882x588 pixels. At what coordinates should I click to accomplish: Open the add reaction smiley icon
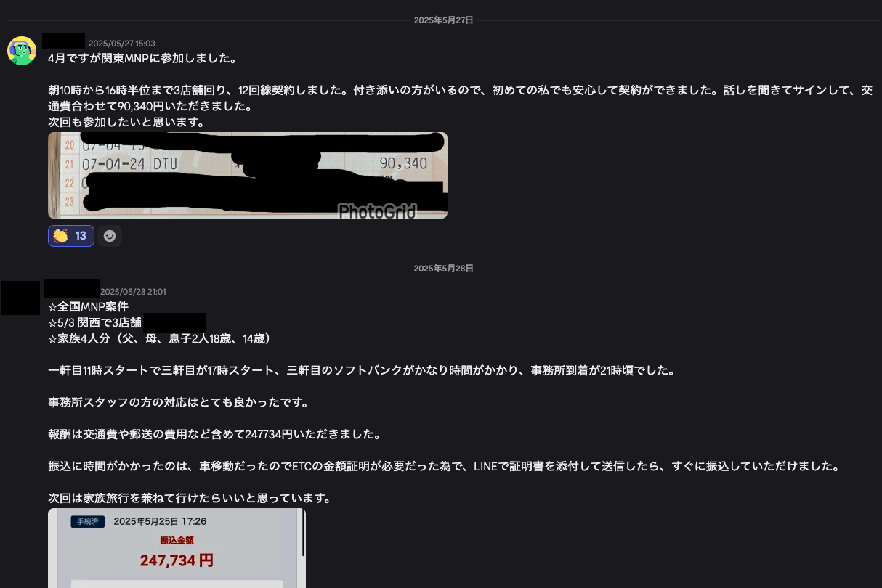click(110, 236)
